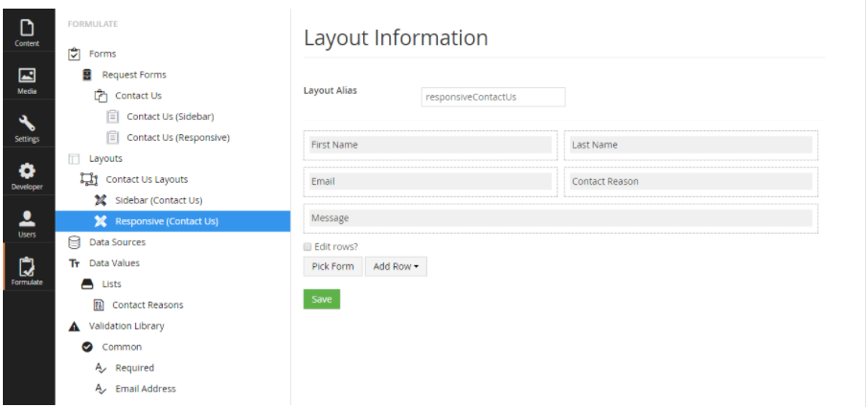Click the Pick Form button
868x407 pixels.
click(x=332, y=266)
